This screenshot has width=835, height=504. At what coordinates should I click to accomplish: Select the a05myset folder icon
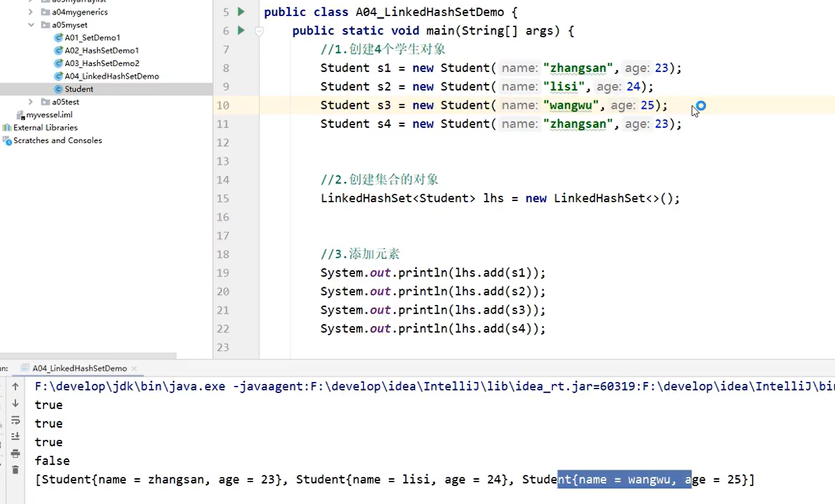46,24
